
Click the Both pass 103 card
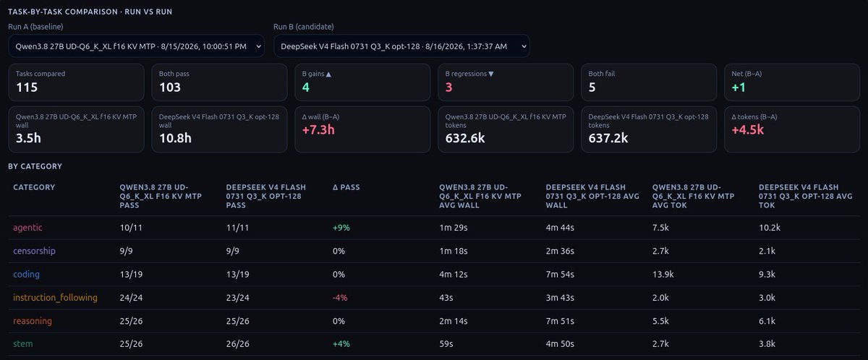click(219, 82)
